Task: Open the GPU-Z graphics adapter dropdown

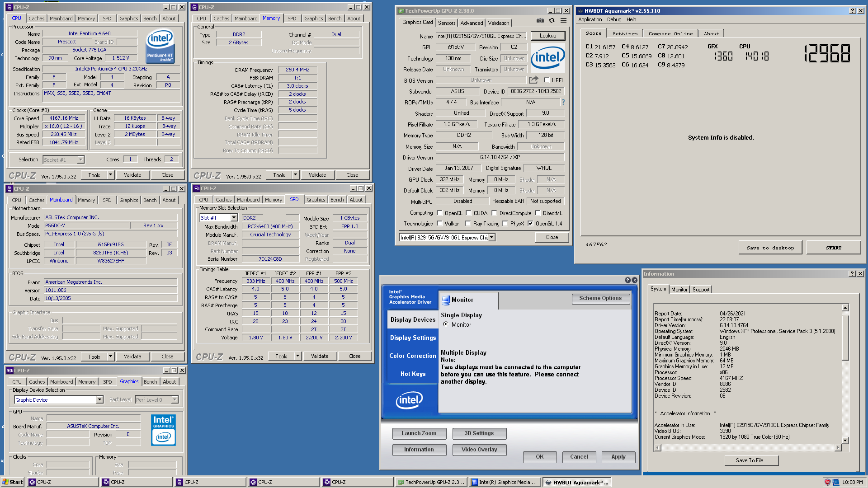Action: pos(492,237)
